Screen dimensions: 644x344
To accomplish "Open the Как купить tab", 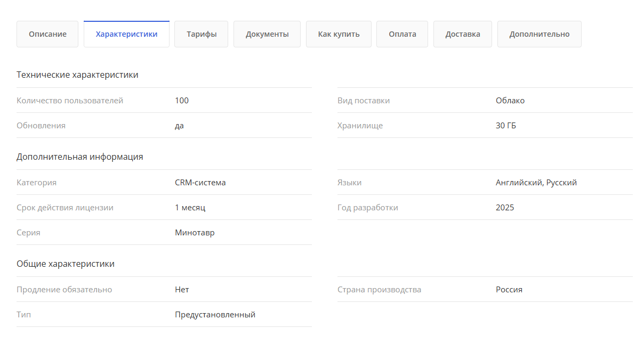I will [x=339, y=34].
